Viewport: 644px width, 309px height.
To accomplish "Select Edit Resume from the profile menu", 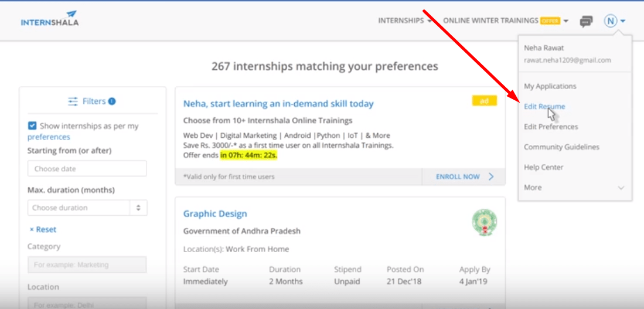I will pos(544,107).
